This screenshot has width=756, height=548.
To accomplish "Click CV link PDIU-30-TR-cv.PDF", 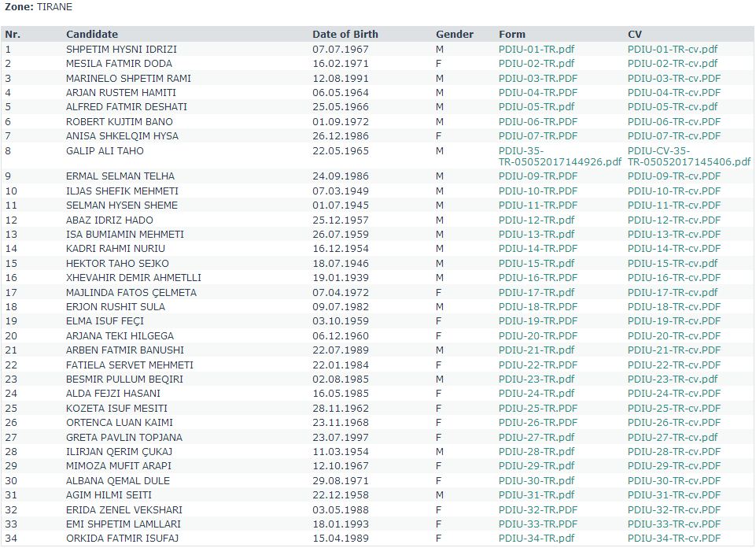I will click(673, 481).
